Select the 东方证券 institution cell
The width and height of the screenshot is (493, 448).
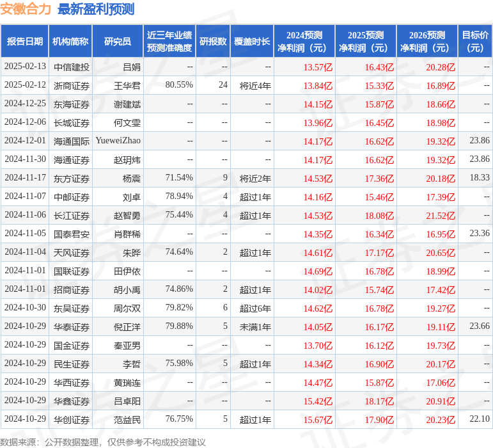click(72, 179)
